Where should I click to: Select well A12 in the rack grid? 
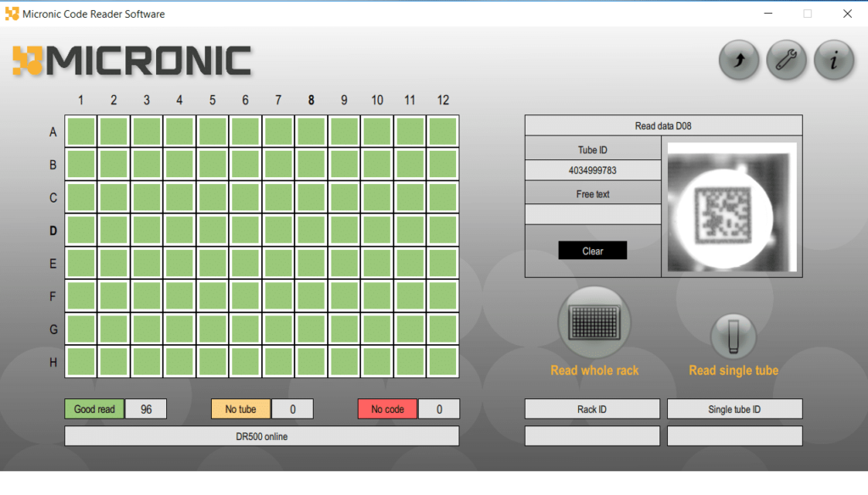coord(442,131)
